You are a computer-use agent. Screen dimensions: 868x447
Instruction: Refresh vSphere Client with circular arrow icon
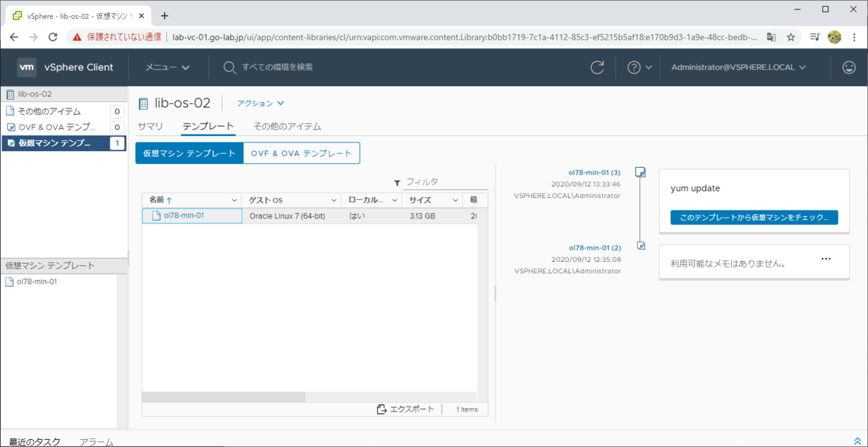pyautogui.click(x=597, y=67)
